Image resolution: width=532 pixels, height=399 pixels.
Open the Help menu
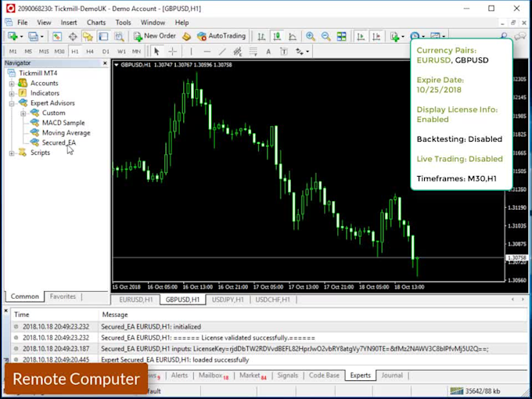pos(182,23)
